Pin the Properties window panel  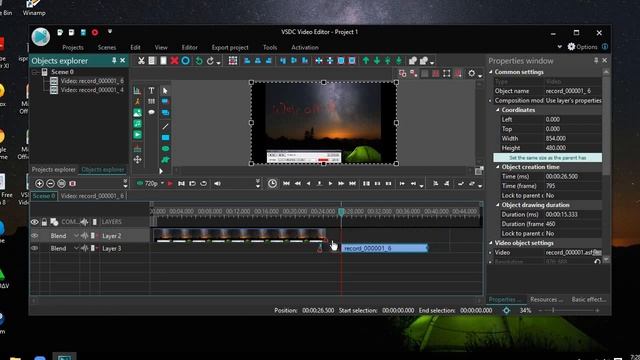[x=596, y=60]
